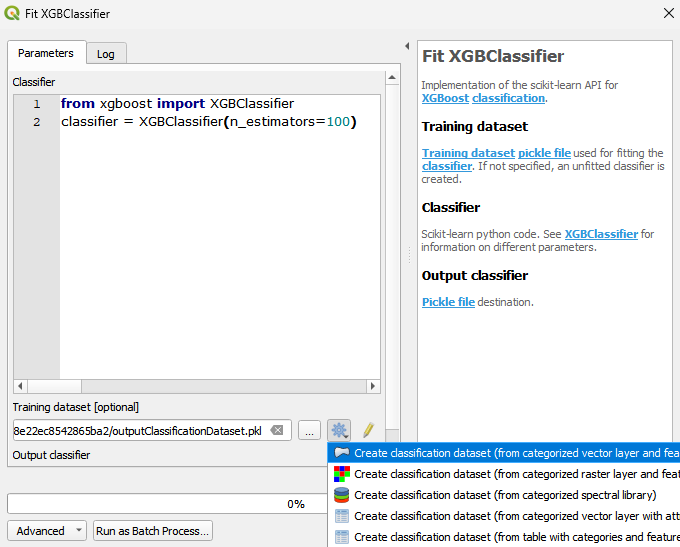The image size is (680, 547).
Task: Click the 'Classifier' parameter label
Action: (x=34, y=82)
